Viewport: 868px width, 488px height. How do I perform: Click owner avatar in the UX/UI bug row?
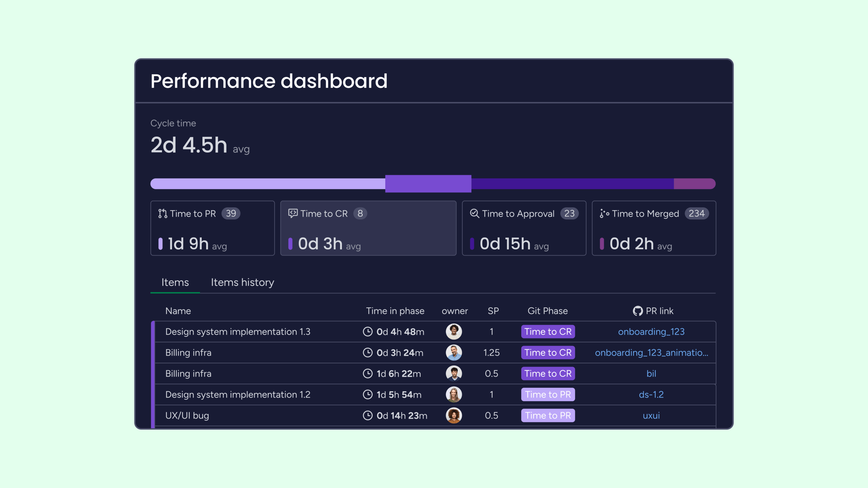point(454,415)
